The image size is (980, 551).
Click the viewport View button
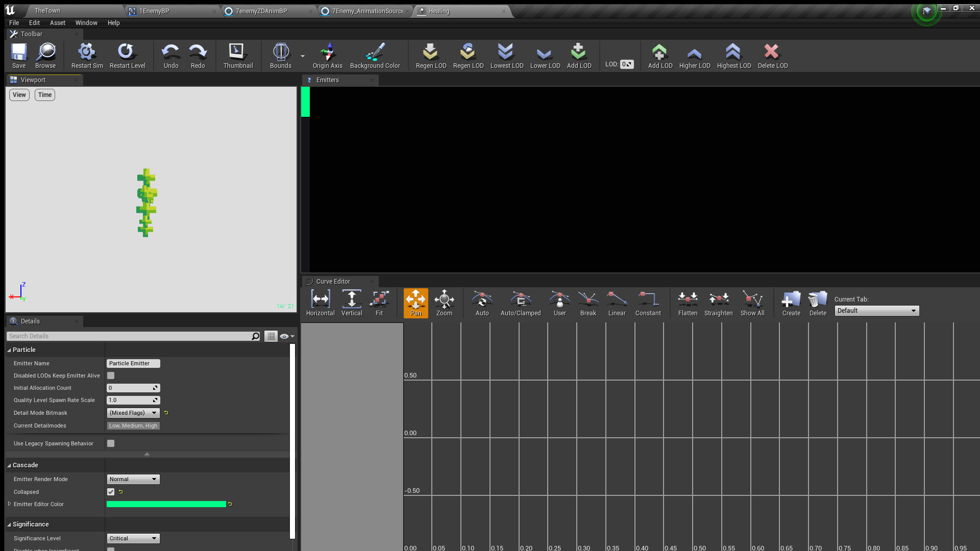(x=19, y=95)
